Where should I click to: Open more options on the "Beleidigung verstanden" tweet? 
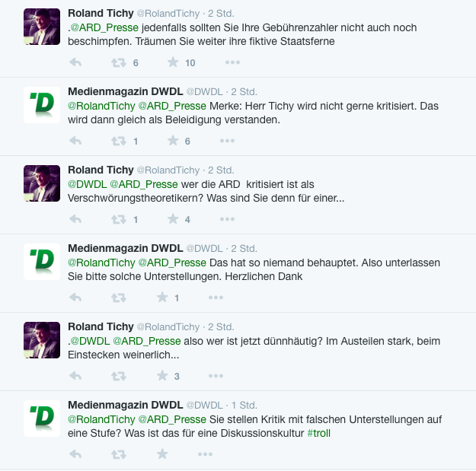point(228,141)
